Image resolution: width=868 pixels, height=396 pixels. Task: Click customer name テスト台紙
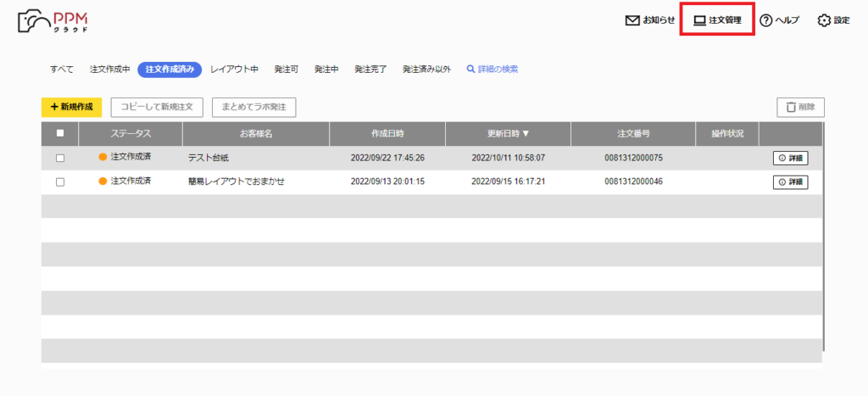[x=209, y=159]
